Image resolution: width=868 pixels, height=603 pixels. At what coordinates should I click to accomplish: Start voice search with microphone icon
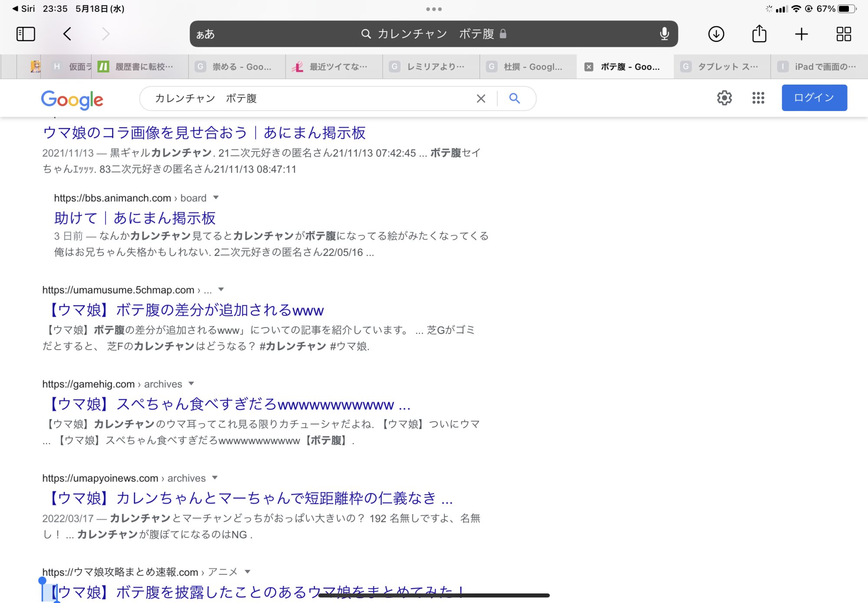coord(664,34)
